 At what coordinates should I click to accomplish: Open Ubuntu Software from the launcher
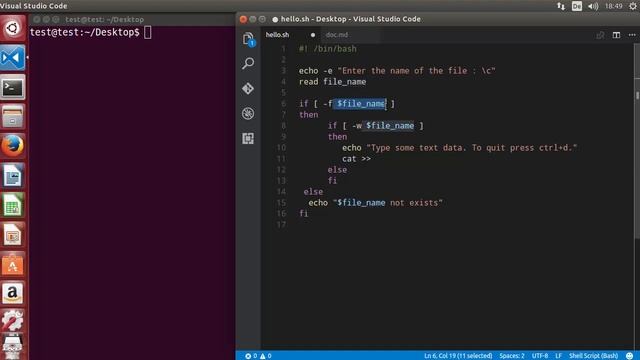(x=12, y=264)
